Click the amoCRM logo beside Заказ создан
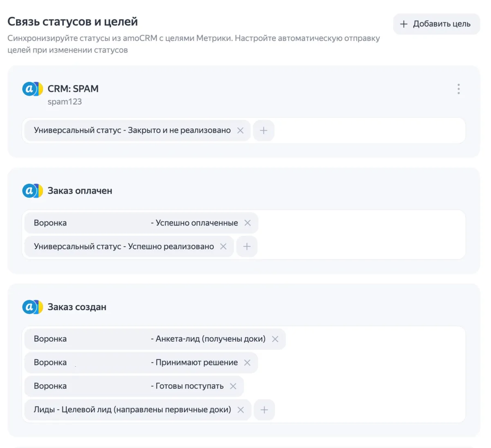 33,307
